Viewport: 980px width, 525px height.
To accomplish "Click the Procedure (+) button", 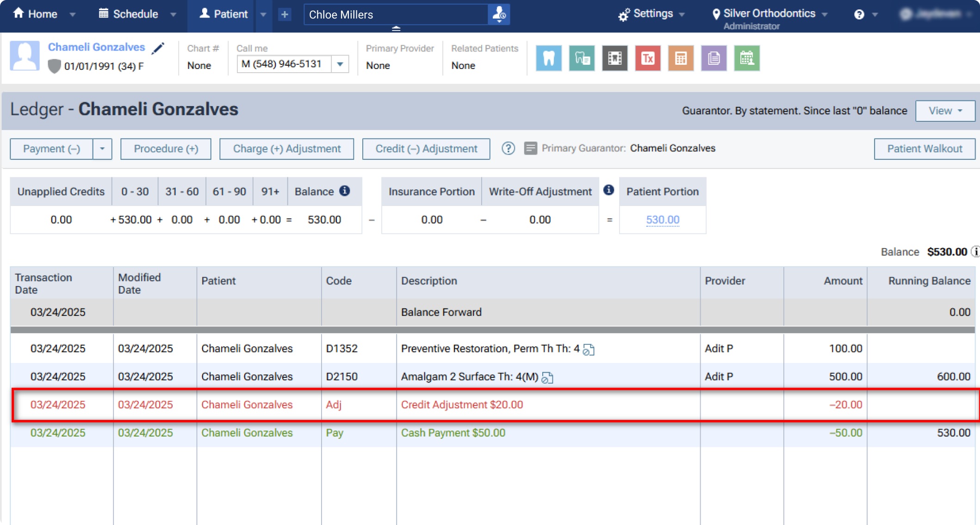I will coord(166,149).
